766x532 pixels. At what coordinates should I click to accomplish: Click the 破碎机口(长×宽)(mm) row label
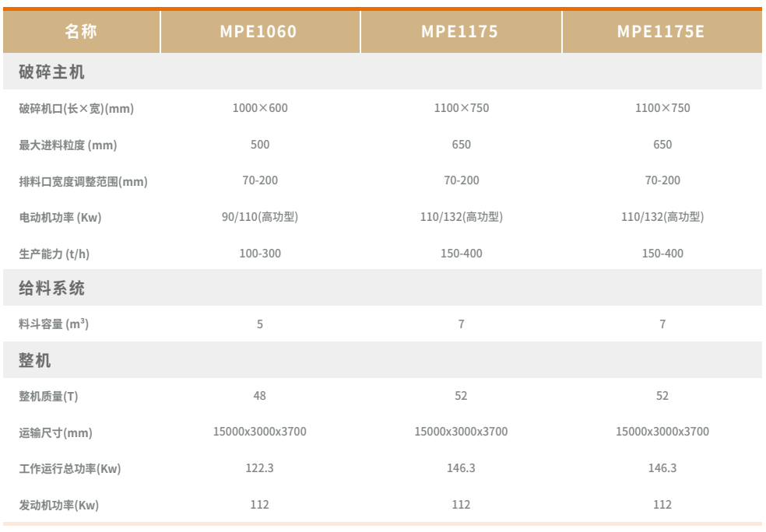(76, 109)
